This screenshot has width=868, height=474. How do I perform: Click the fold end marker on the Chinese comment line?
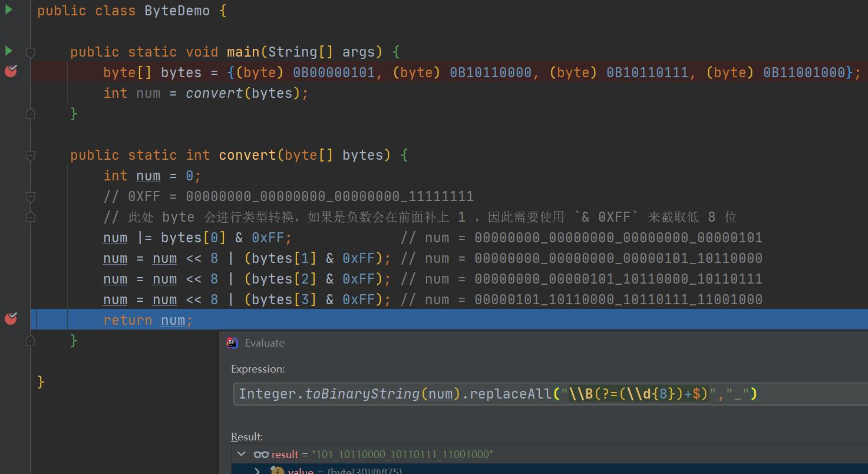(x=31, y=216)
